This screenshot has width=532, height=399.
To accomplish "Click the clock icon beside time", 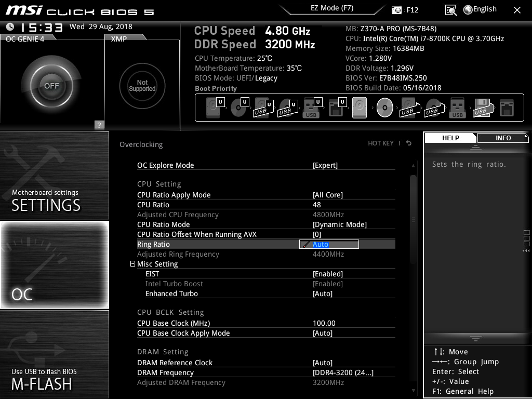I will [10, 27].
